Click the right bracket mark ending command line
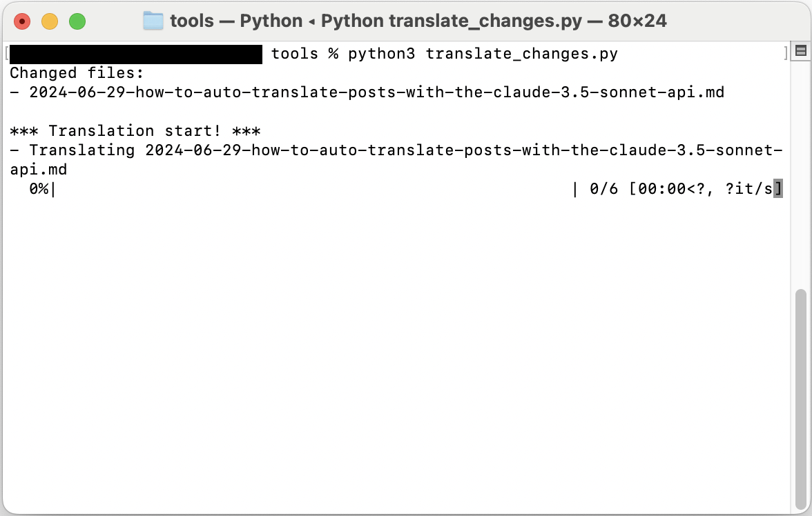The height and width of the screenshot is (516, 812). click(786, 53)
